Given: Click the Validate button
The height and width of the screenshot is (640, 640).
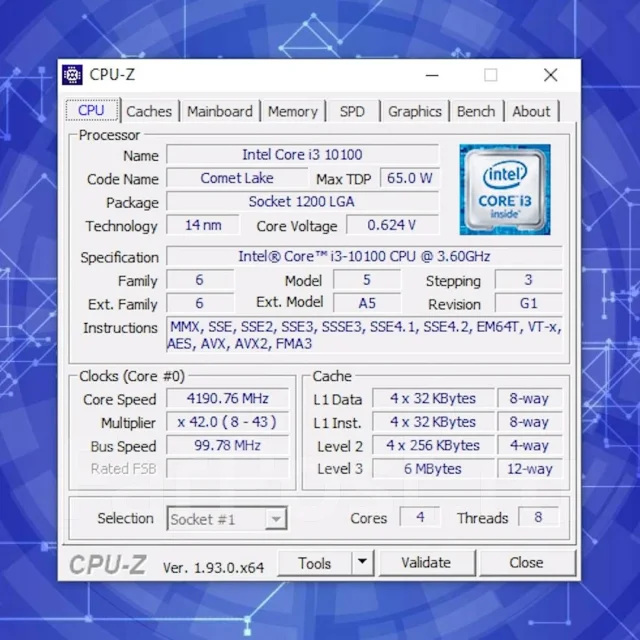Looking at the screenshot, I should coord(426,563).
